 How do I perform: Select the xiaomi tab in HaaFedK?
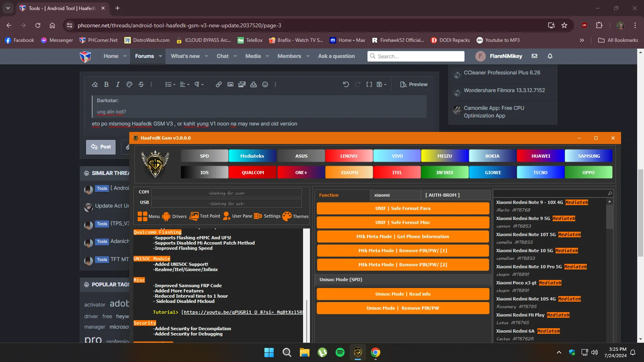click(395, 195)
